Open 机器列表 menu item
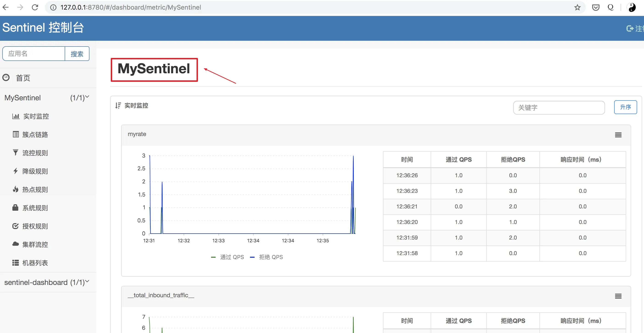This screenshot has height=333, width=644. (x=35, y=263)
